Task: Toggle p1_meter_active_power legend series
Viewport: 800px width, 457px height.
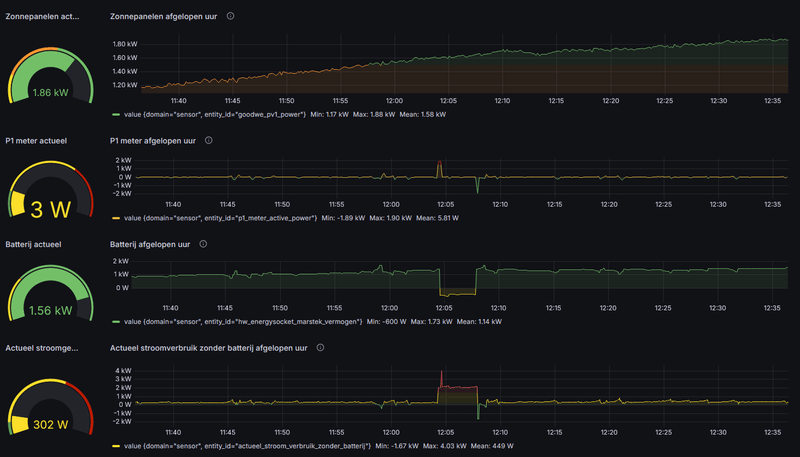Action: pyautogui.click(x=220, y=218)
